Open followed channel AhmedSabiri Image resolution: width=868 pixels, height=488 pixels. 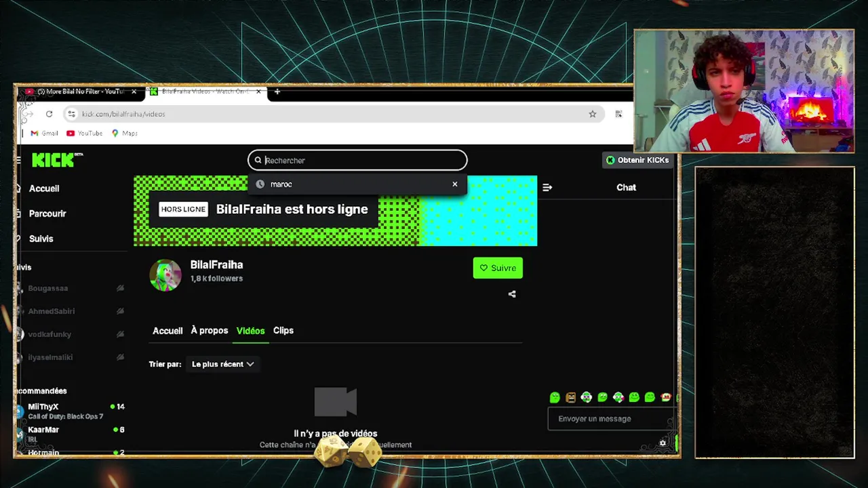tap(52, 311)
